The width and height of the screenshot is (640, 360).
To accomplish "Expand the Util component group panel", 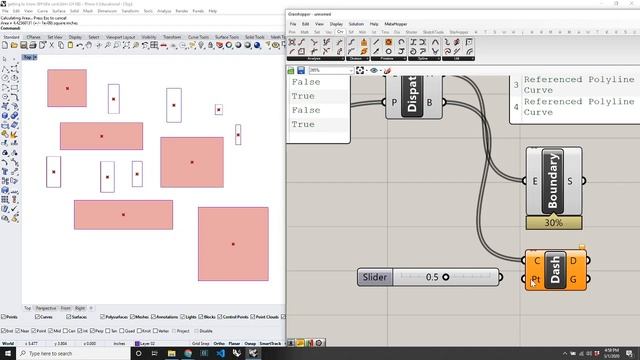I will click(x=458, y=59).
